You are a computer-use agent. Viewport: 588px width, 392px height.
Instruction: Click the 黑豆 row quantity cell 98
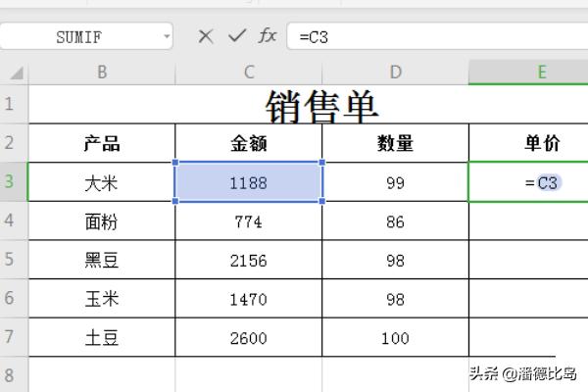pos(395,260)
